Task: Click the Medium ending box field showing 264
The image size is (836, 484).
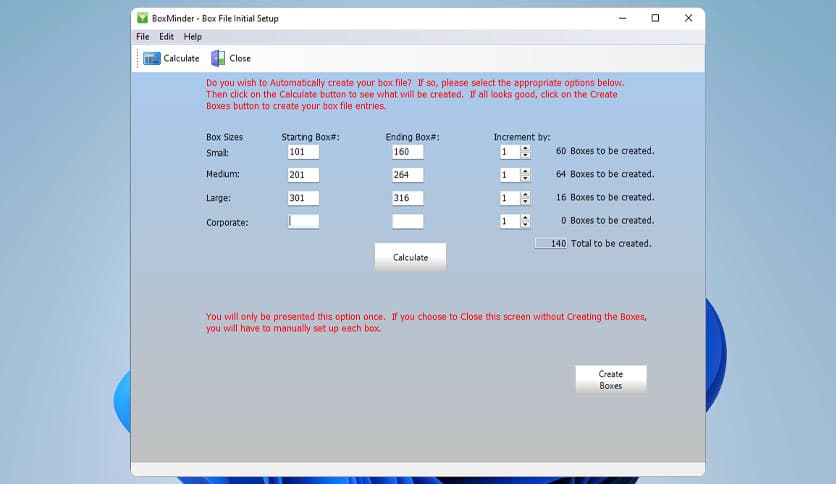Action: pyautogui.click(x=407, y=175)
